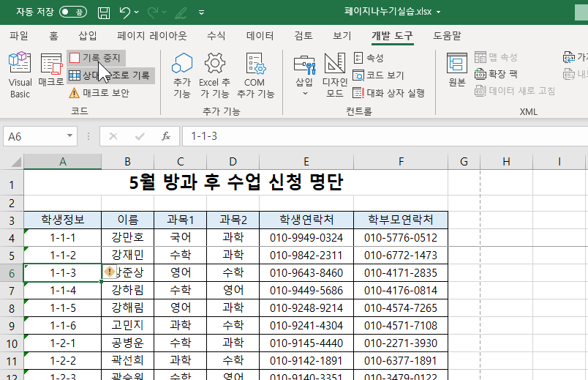Click the 학생정보 header cell
This screenshot has width=588, height=380.
[x=63, y=220]
